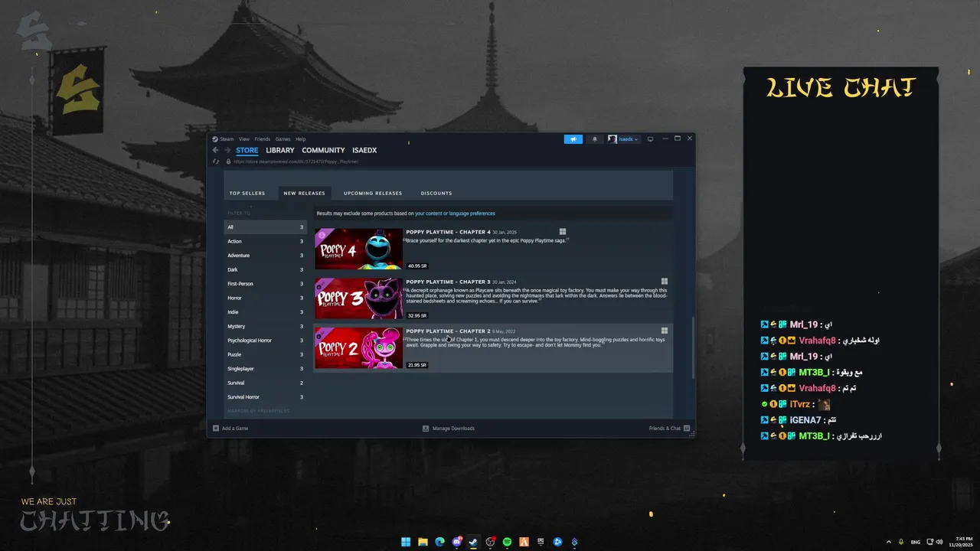Switch to the Top Sellers tab

click(x=247, y=193)
